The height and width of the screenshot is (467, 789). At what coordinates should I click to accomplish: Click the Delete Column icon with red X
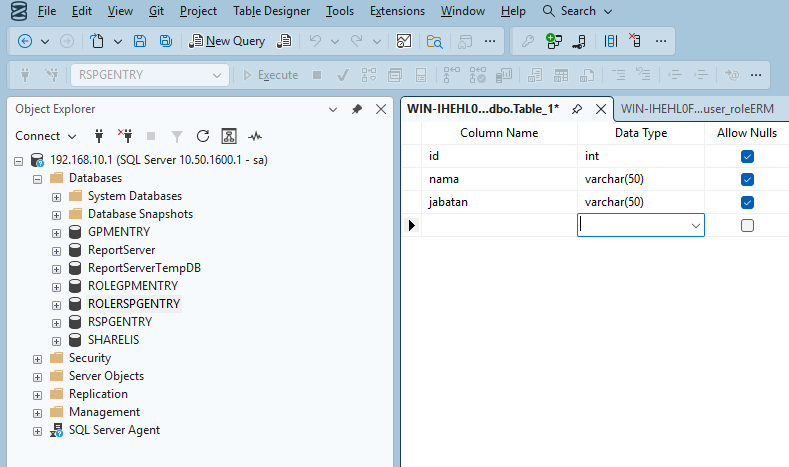click(x=635, y=40)
